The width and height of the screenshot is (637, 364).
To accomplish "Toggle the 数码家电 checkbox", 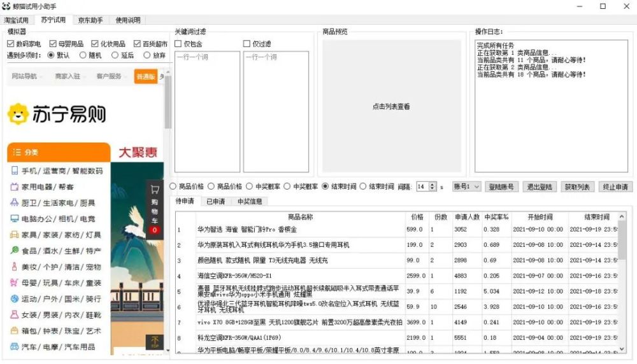I will [x=11, y=43].
